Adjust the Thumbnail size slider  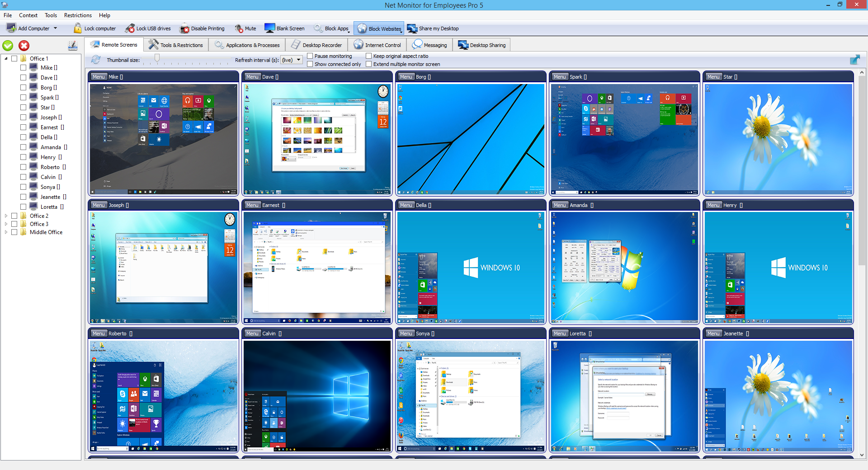[157, 58]
